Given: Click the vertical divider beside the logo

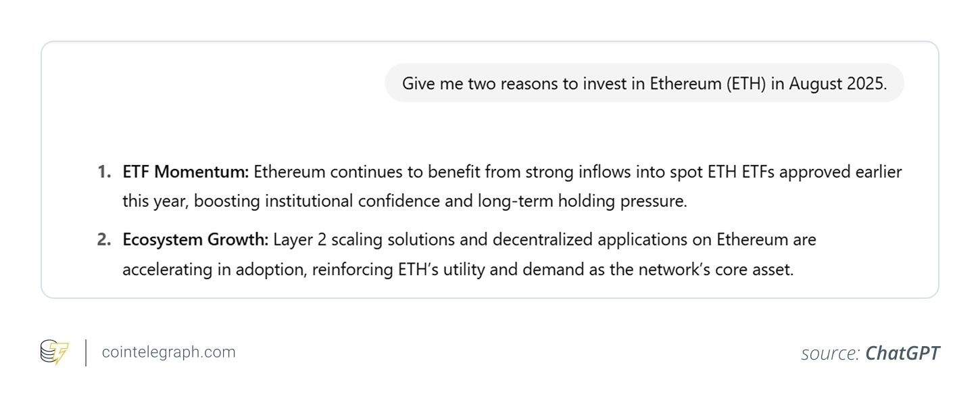Looking at the screenshot, I should click(x=86, y=353).
